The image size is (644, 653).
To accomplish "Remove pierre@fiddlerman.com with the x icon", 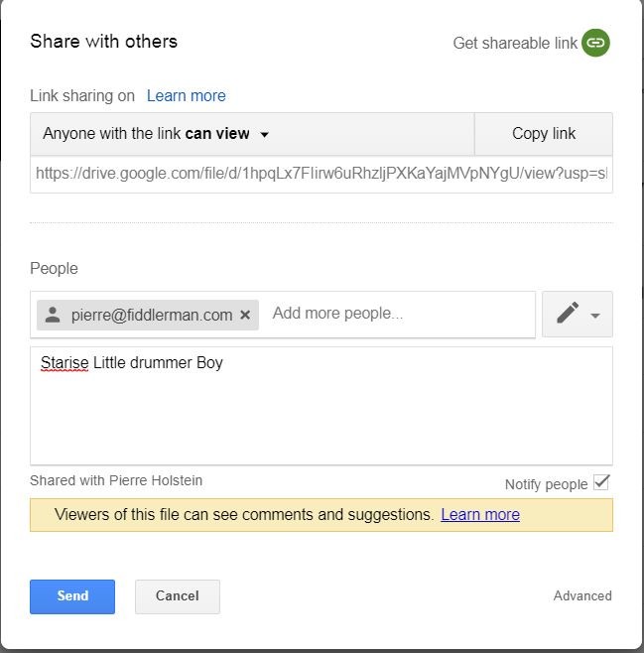I will (x=245, y=315).
